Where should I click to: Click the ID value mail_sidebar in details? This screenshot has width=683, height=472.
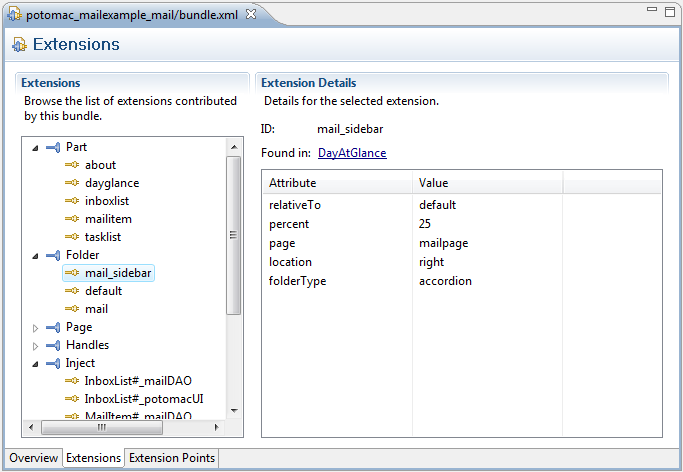(350, 129)
